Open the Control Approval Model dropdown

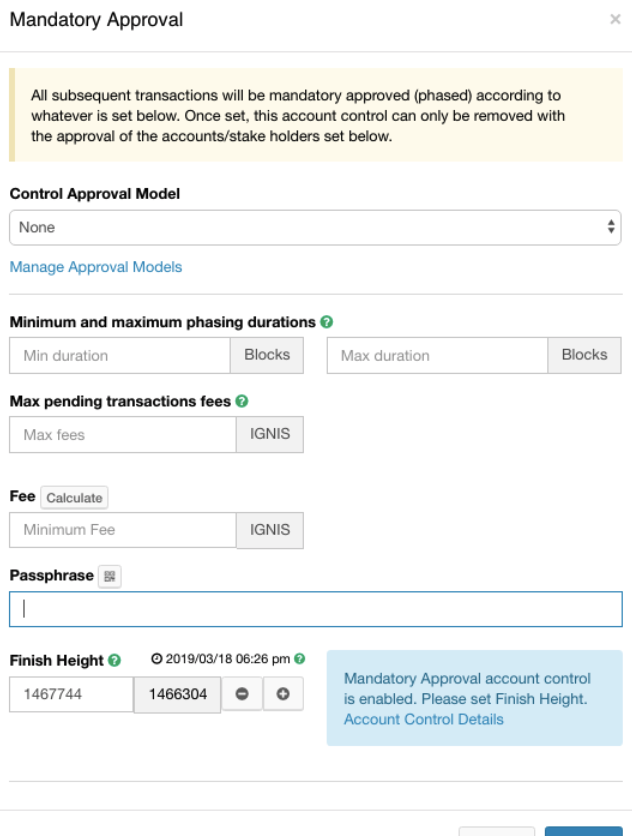[x=314, y=227]
